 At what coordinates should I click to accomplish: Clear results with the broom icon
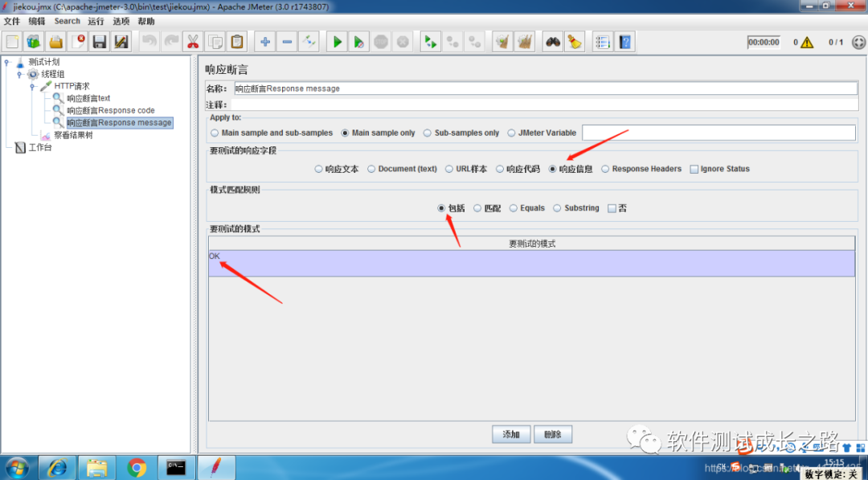coord(575,42)
